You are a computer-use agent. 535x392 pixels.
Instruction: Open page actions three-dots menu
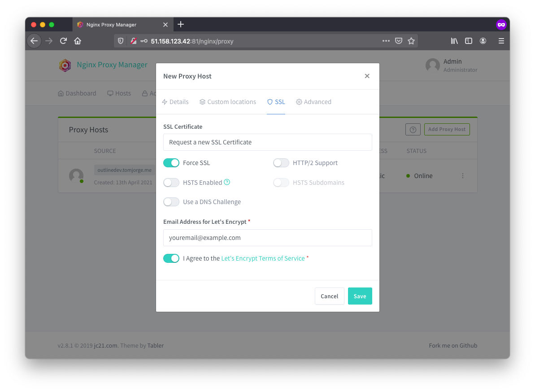click(x=386, y=41)
